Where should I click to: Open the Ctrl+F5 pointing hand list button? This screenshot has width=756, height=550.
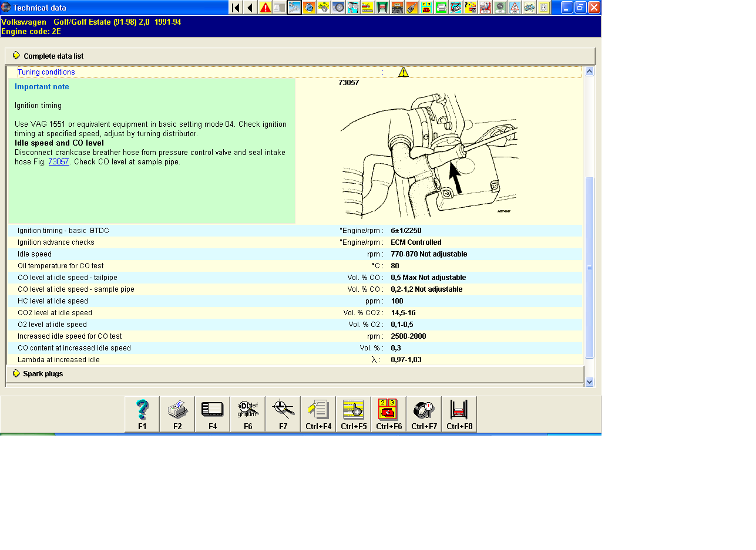click(354, 414)
